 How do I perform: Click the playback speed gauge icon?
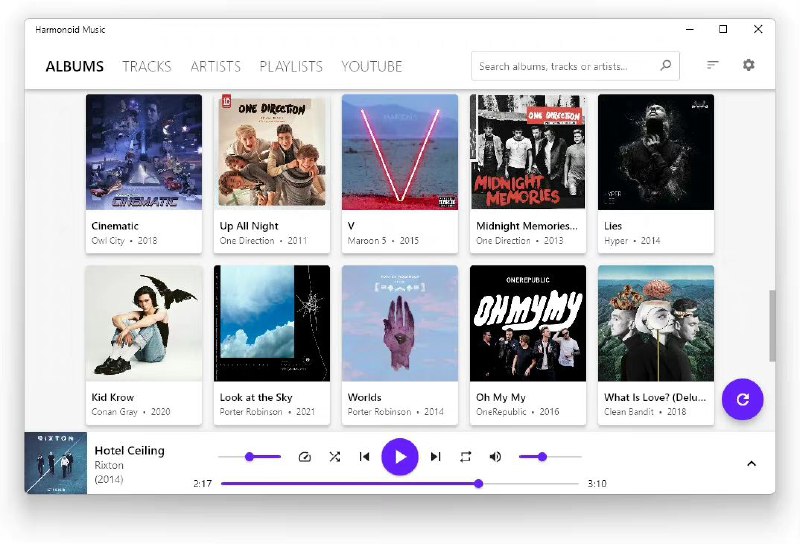coord(305,457)
